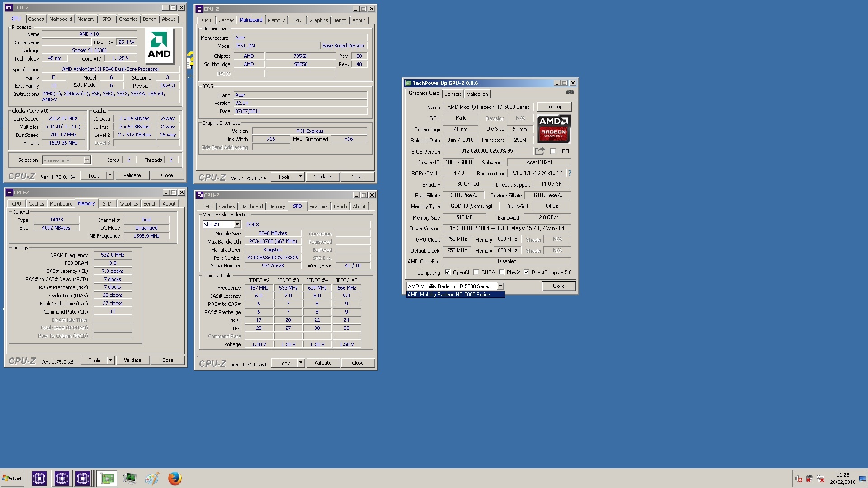Image resolution: width=868 pixels, height=488 pixels.
Task: Toggle the UEFI checkbox in GPU-Z
Action: [553, 151]
